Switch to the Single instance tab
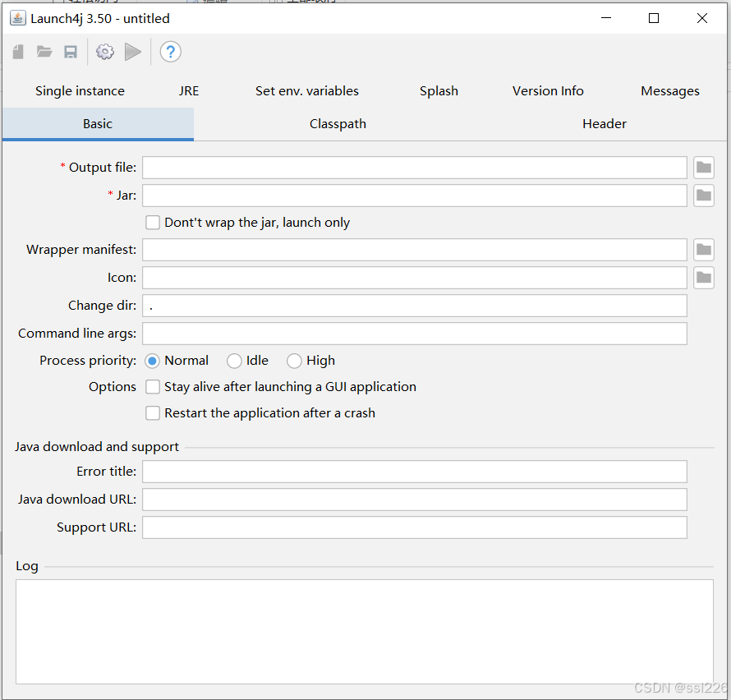731x700 pixels. click(x=80, y=91)
